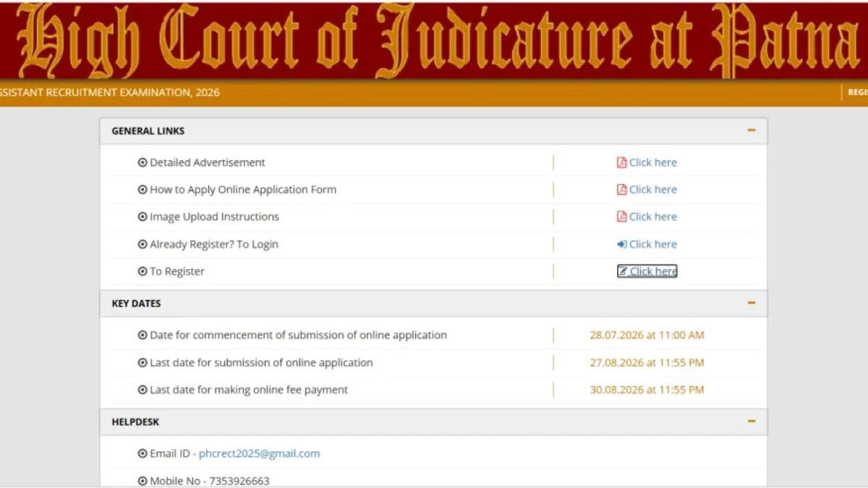Click 'Image Upload Instructions' label text
This screenshot has height=488, width=868.
click(214, 217)
